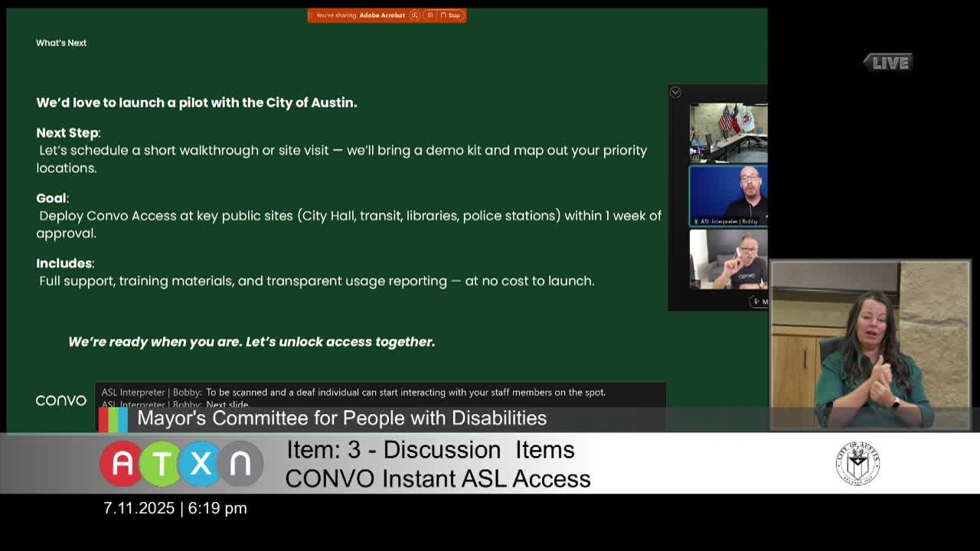Click the Convo logo on the slide

pyautogui.click(x=61, y=400)
